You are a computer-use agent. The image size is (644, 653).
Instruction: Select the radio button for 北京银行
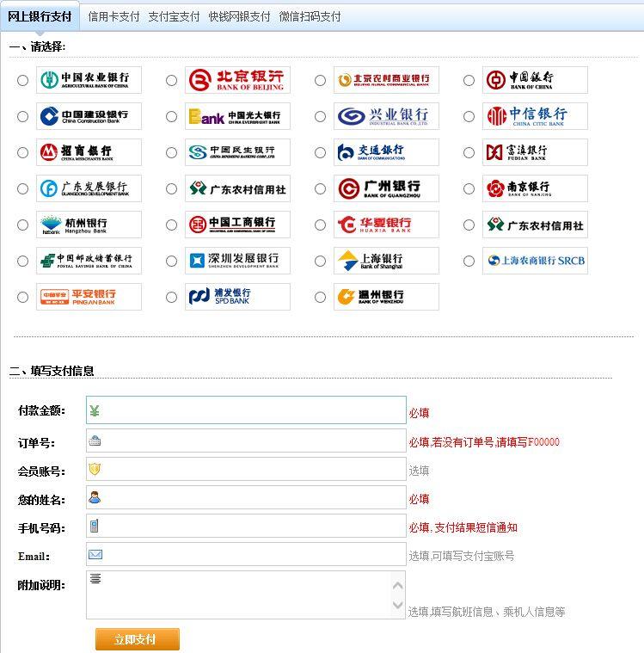171,80
